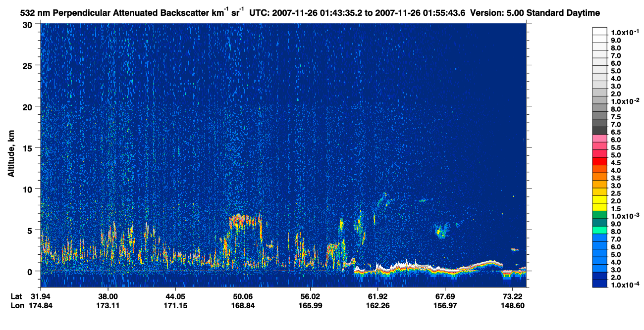Screen dimensions: 644x330
Task: Select latitude value 44.05
Action: [x=175, y=296]
